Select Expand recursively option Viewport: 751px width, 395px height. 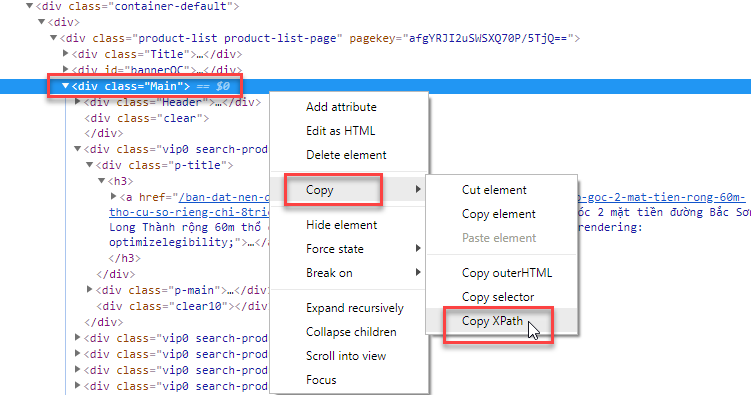point(354,308)
